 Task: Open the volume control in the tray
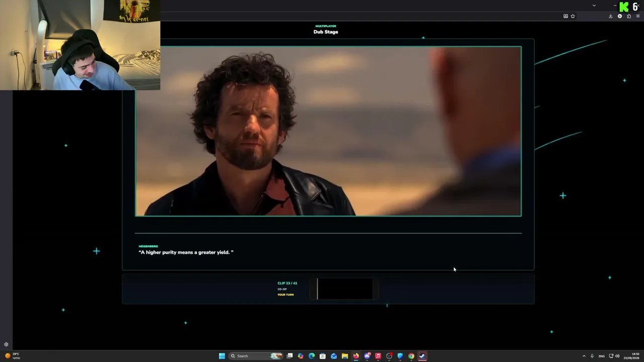617,356
